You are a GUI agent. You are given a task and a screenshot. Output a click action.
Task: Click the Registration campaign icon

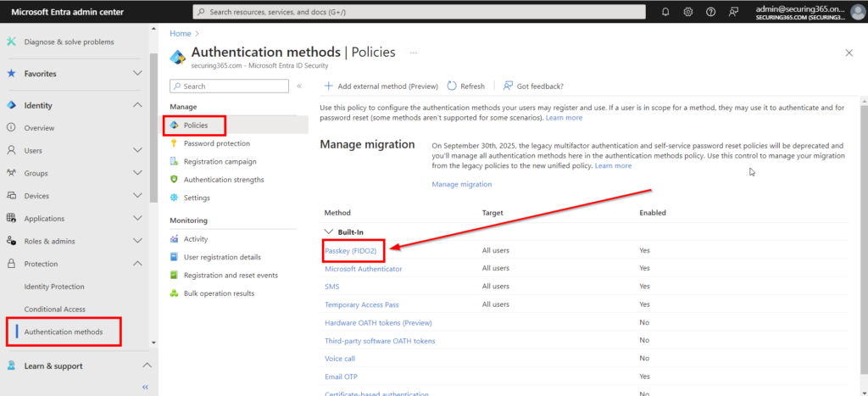tap(174, 162)
